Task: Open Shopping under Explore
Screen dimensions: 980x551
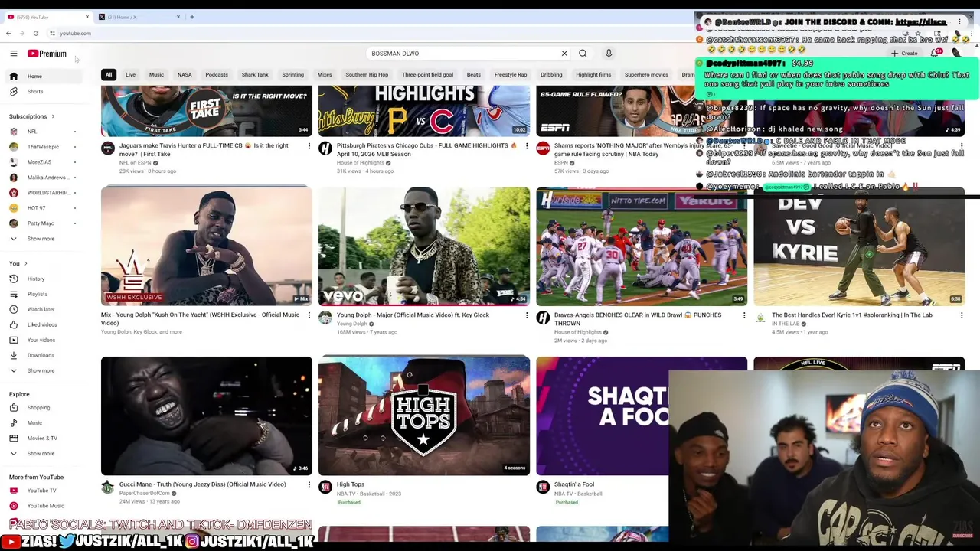Action: click(44, 408)
